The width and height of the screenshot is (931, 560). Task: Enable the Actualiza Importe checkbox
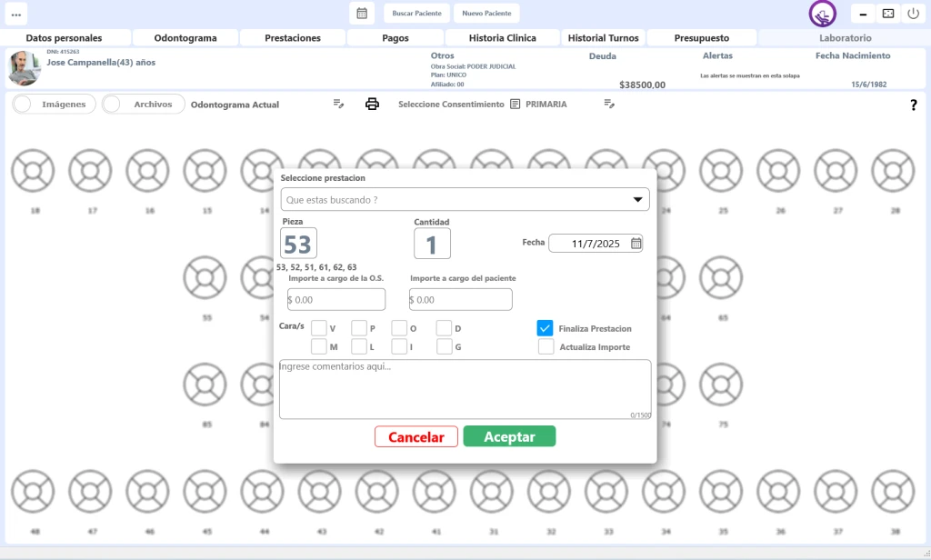546,346
